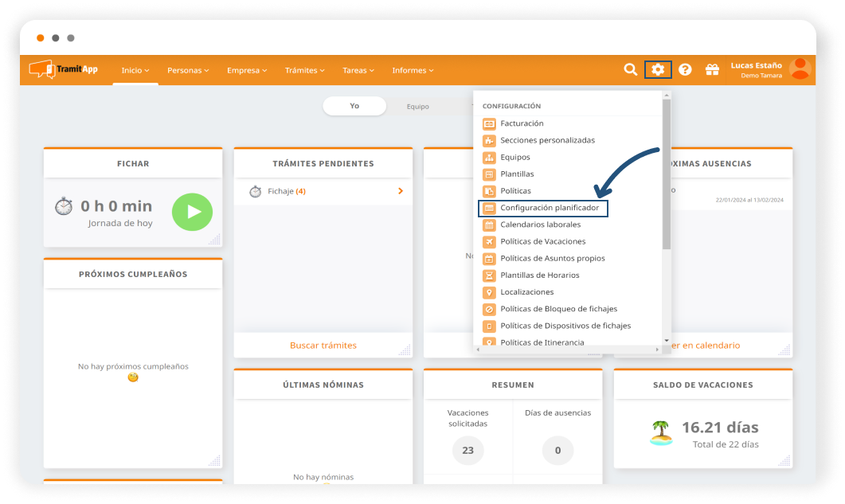
Task: Expand the Inicio dropdown menu
Action: tap(135, 70)
